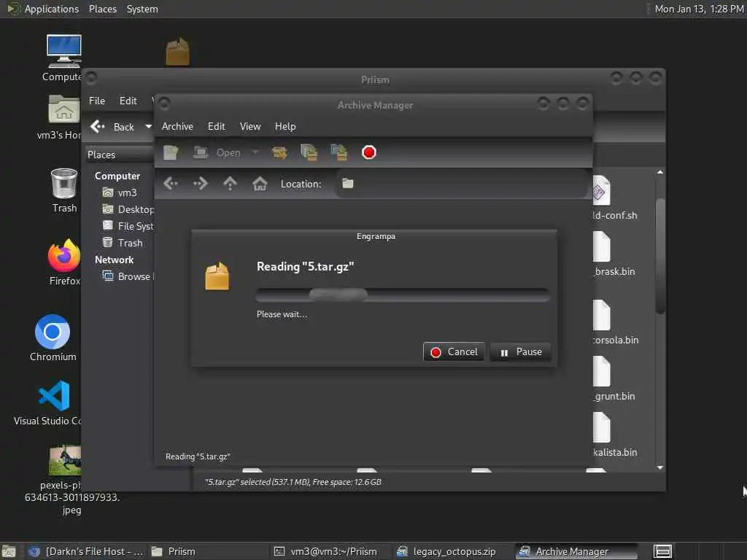
Task: Click the Extract archive toolbar icon
Action: click(x=279, y=152)
